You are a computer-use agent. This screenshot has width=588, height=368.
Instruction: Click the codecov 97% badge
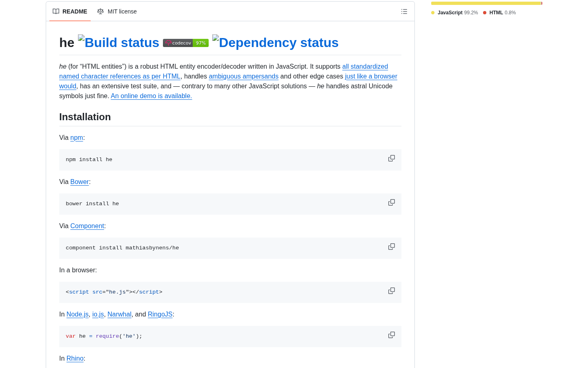point(186,43)
